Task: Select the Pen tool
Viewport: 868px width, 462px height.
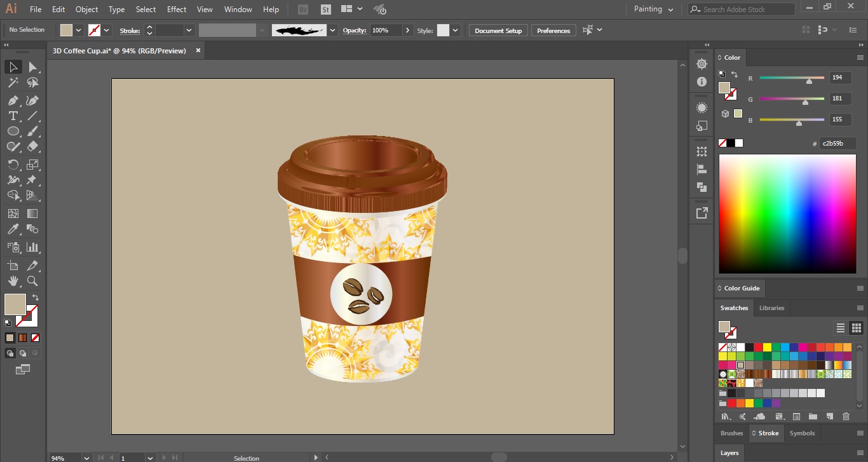Action: [x=13, y=100]
